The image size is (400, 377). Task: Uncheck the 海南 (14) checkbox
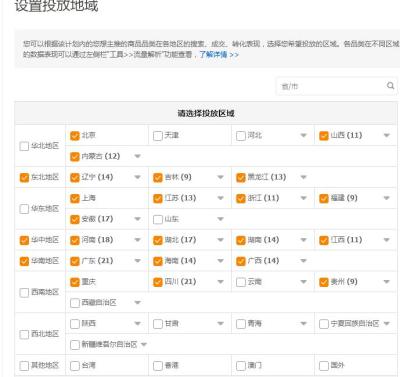point(158,261)
